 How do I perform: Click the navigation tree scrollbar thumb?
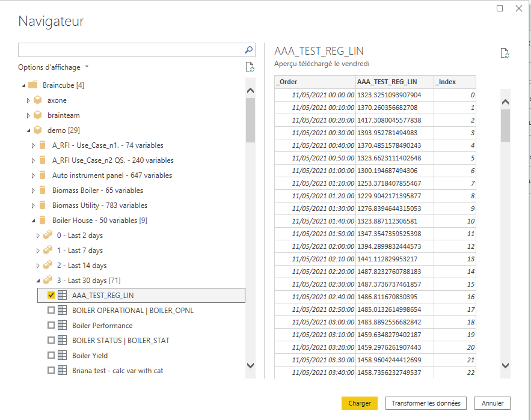pos(250,120)
